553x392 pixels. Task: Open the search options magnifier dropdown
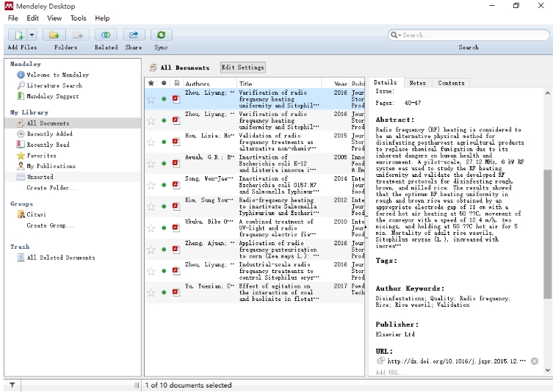(x=396, y=35)
